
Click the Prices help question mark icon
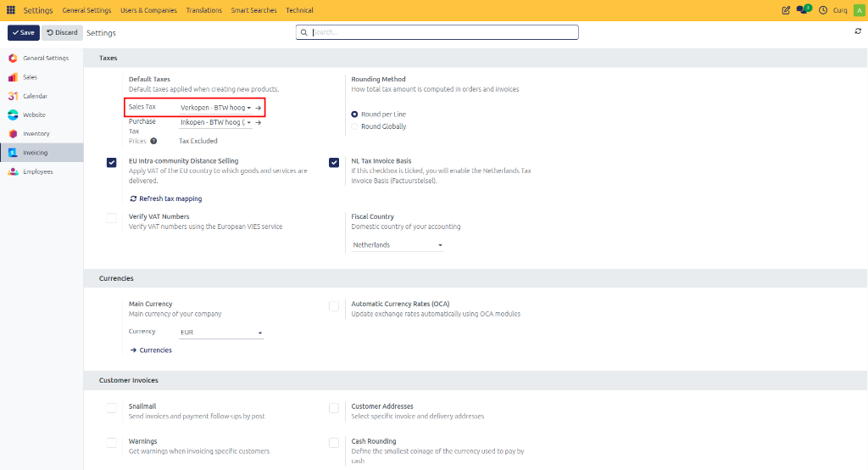tap(153, 141)
